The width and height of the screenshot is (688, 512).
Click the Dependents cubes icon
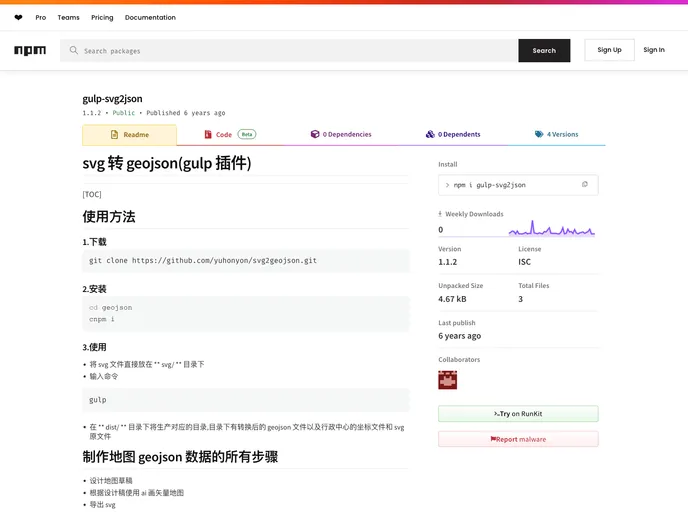pyautogui.click(x=430, y=134)
